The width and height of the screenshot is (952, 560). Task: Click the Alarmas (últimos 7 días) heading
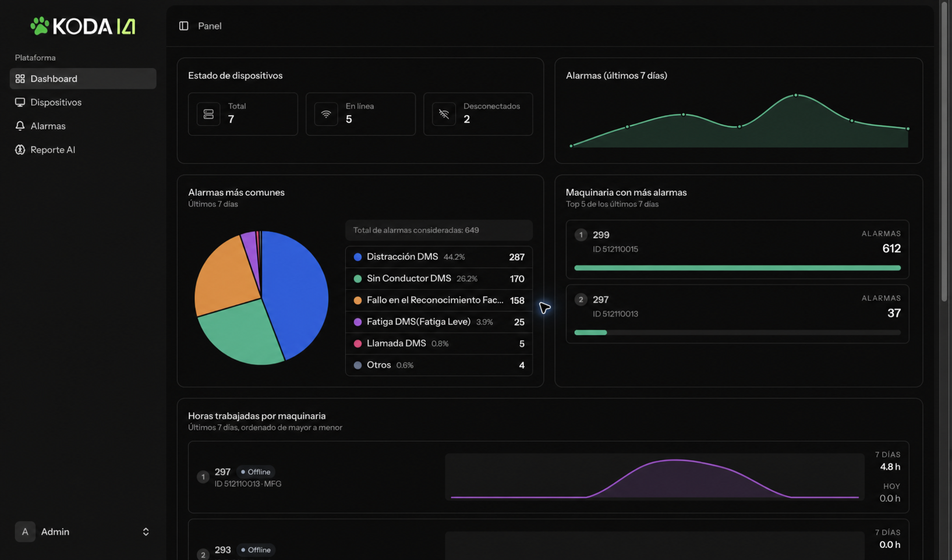[x=617, y=76]
